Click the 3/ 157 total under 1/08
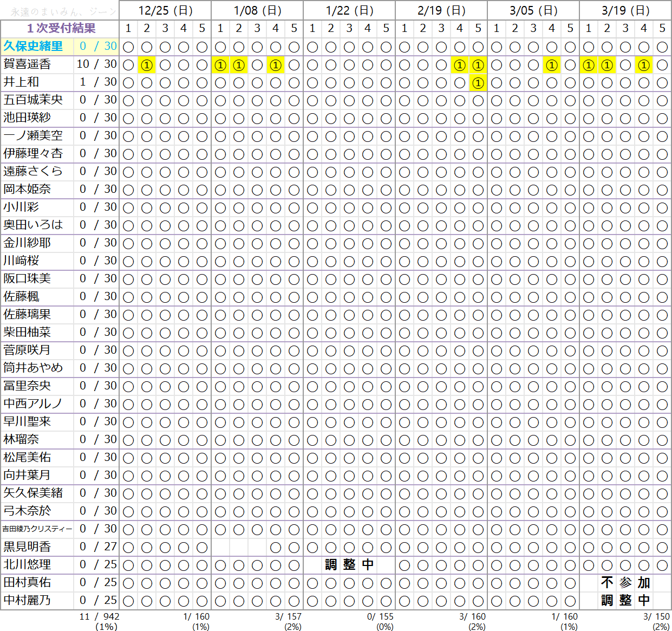The width and height of the screenshot is (672, 631). (x=288, y=616)
